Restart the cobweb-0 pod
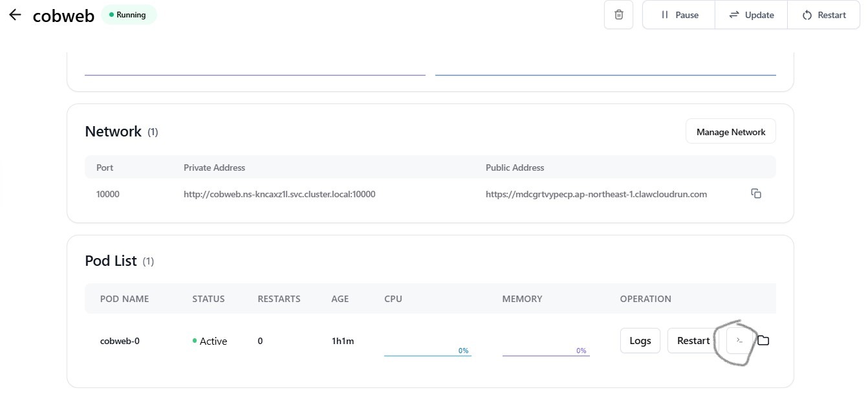 (693, 341)
